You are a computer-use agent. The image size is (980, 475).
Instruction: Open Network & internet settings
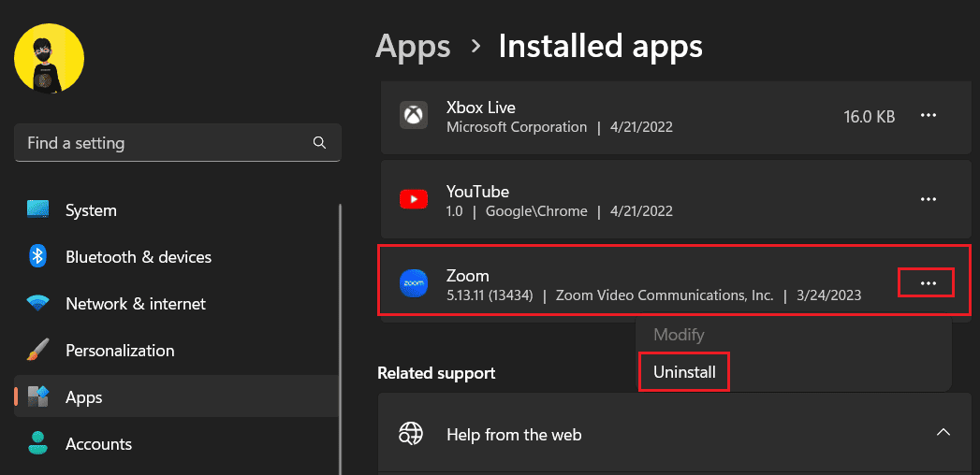coord(177,304)
